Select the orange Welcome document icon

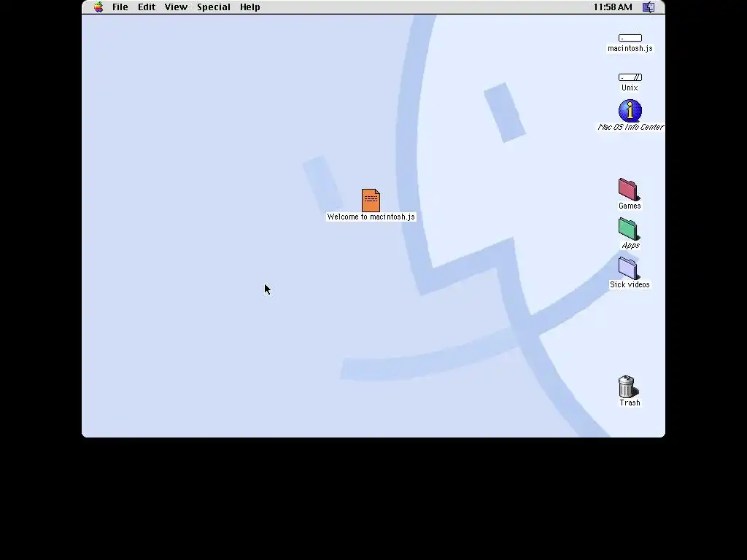click(371, 201)
